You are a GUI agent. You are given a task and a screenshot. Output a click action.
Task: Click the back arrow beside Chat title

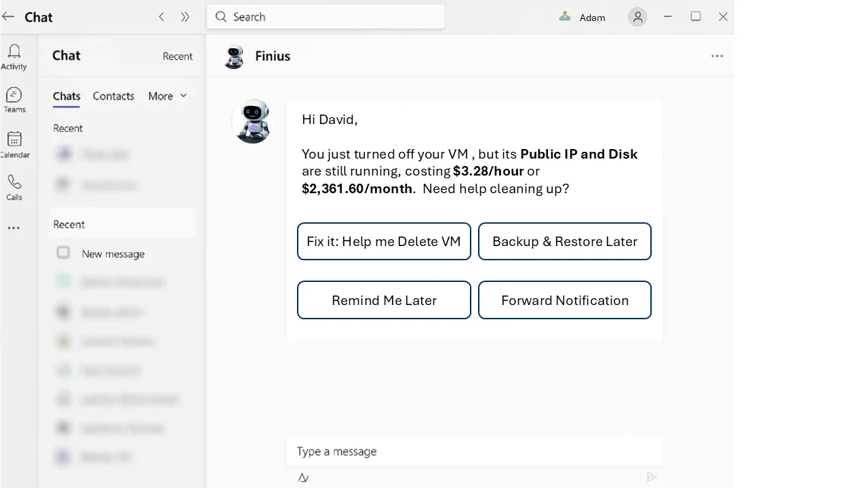9,17
